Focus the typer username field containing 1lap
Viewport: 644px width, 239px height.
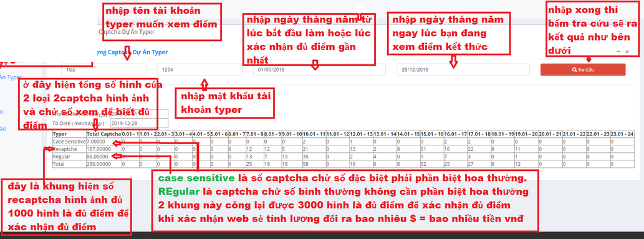point(104,70)
